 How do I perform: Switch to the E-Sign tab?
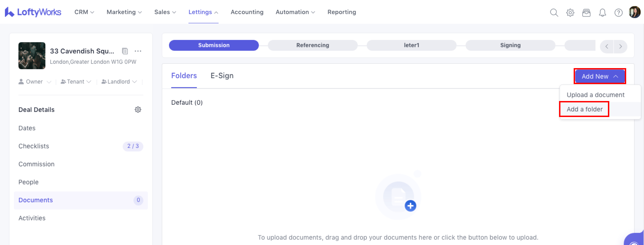(x=222, y=76)
